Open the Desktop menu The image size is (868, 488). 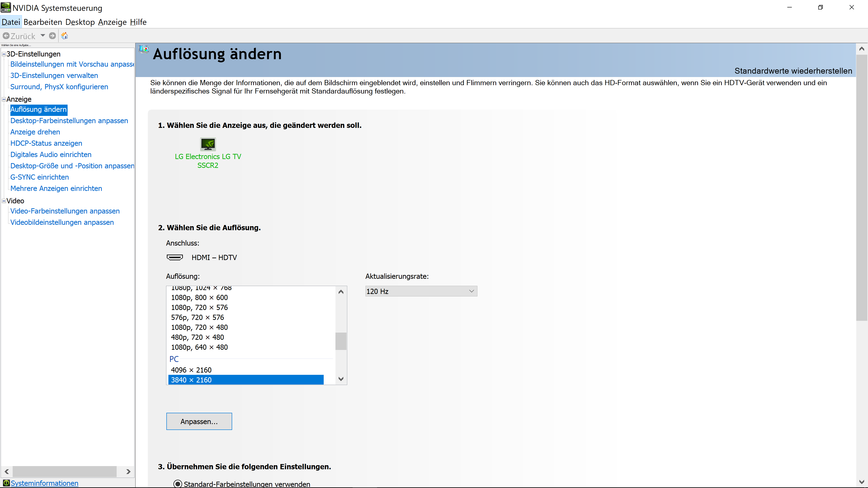(x=80, y=22)
